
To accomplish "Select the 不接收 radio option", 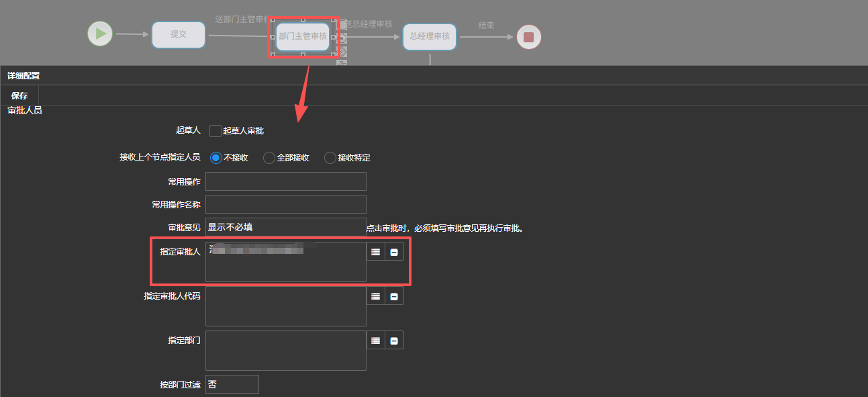I will pyautogui.click(x=215, y=158).
